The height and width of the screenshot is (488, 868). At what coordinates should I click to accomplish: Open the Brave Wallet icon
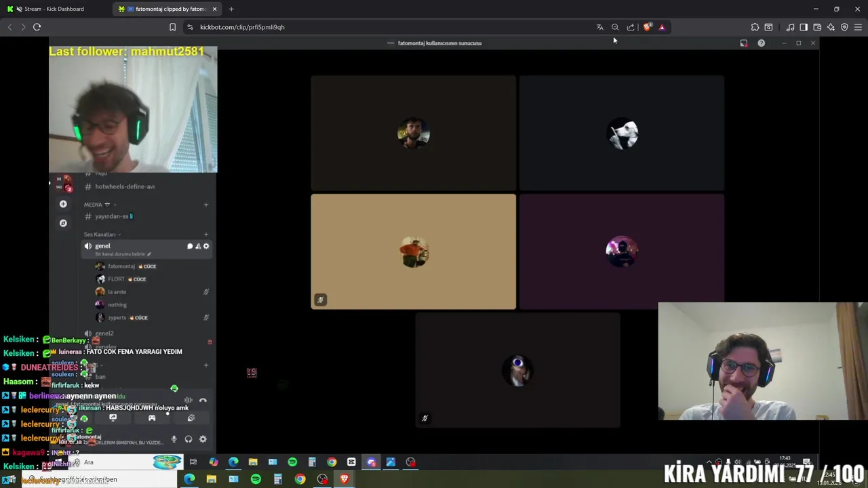pyautogui.click(x=817, y=27)
